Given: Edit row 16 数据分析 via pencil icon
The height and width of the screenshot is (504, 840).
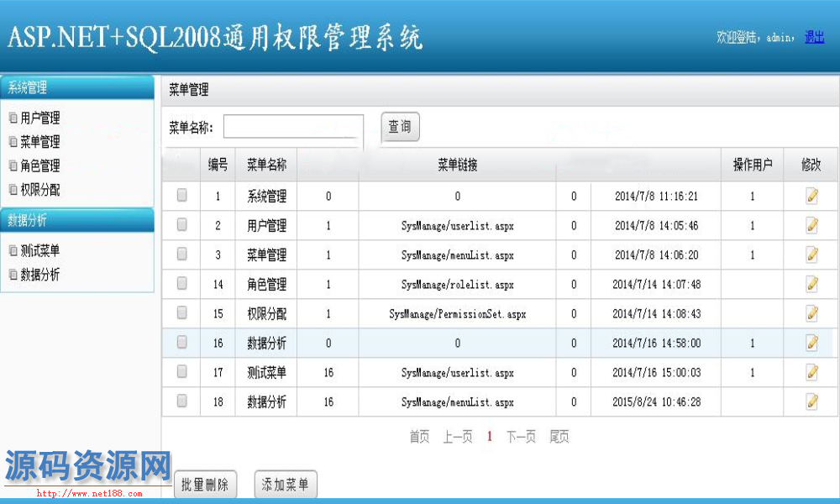Looking at the screenshot, I should tap(811, 344).
